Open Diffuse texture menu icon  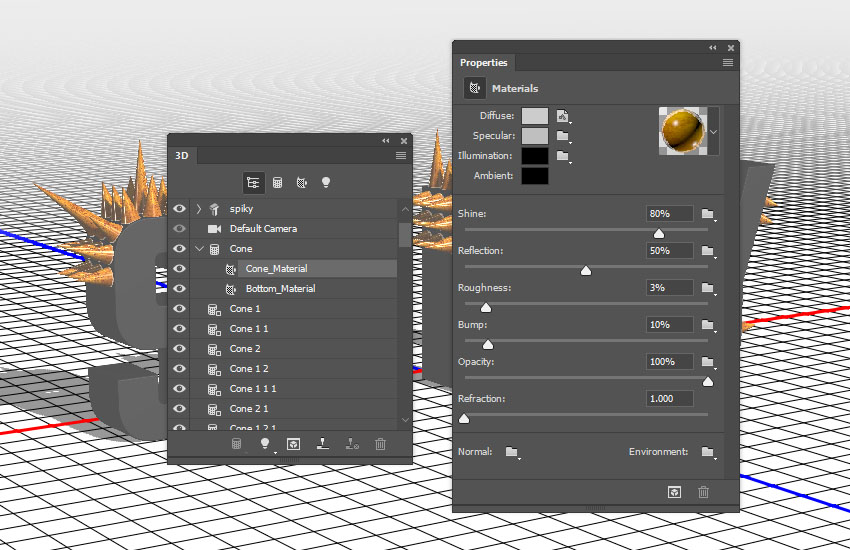point(563,116)
